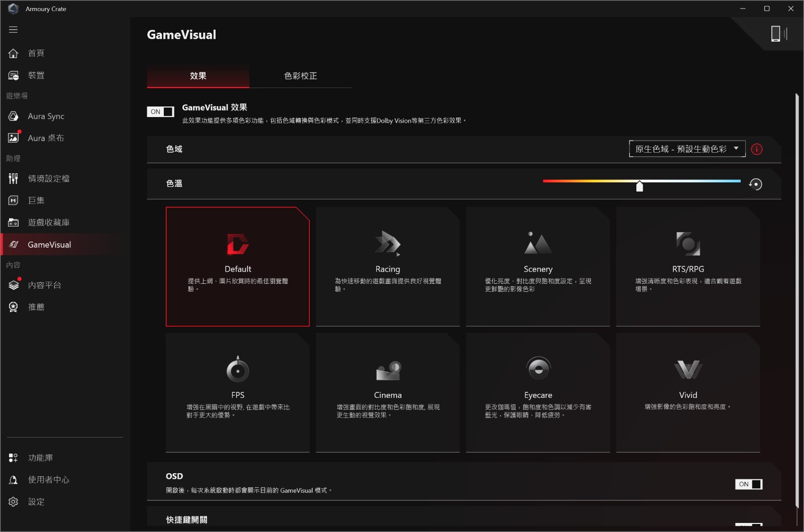Open 內容平台 content platform icon
This screenshot has width=804, height=532.
(x=14, y=285)
